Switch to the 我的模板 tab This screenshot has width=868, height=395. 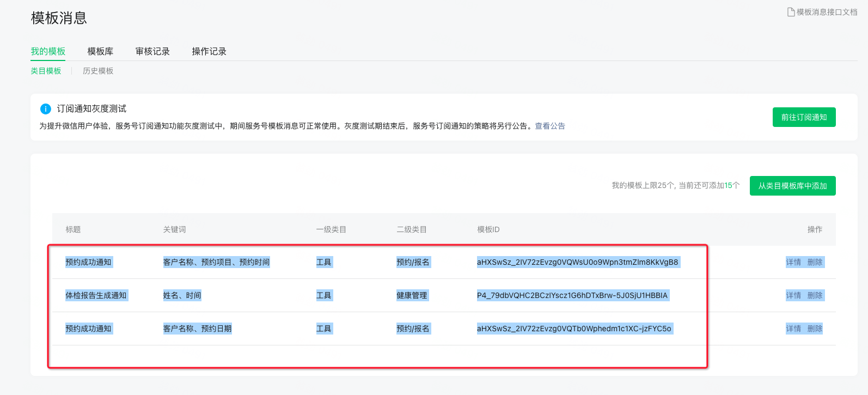(48, 51)
